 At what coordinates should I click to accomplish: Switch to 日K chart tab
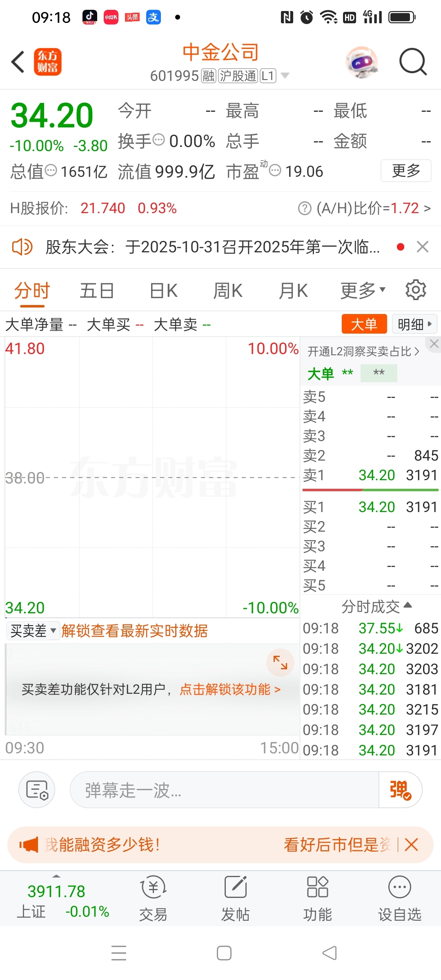(x=163, y=291)
